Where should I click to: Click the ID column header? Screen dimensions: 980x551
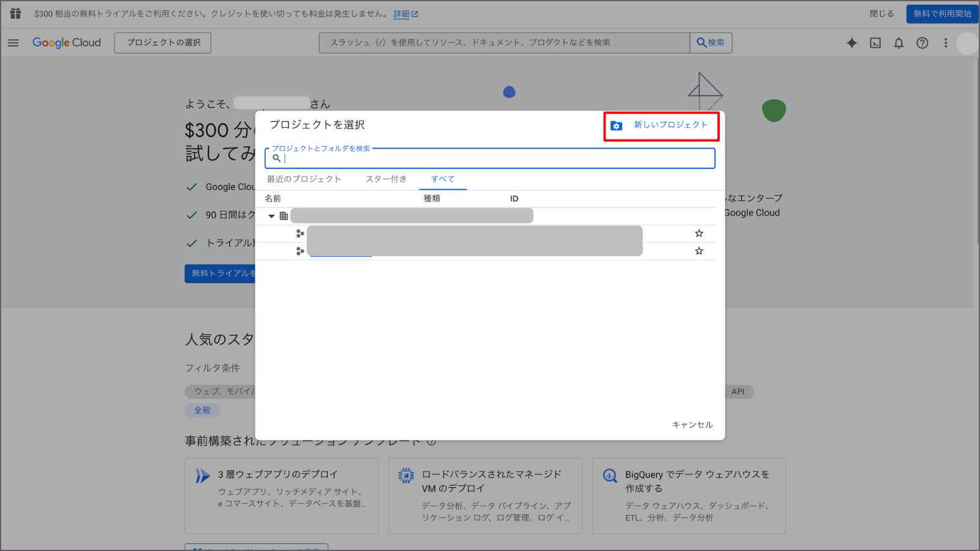click(514, 198)
